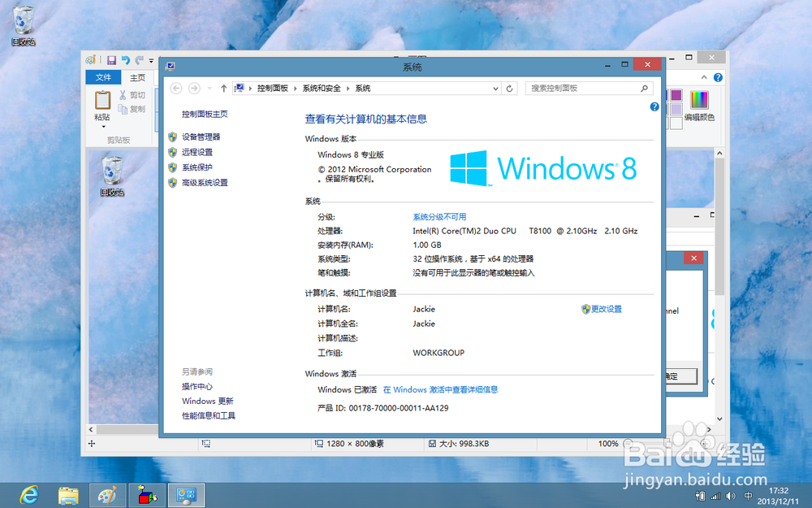Click Forward arrow in System window
The image size is (812, 508).
point(194,88)
